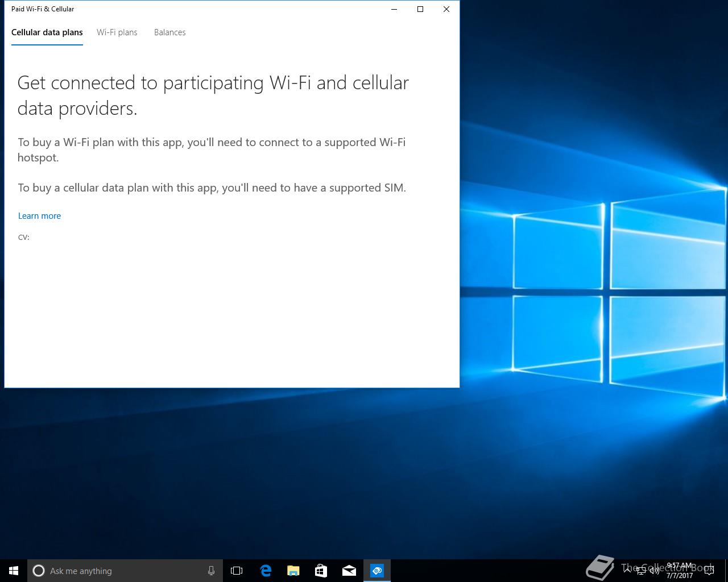Minimize the Paid Wi-Fi & Cellular window
This screenshot has height=582, width=728.
[394, 9]
